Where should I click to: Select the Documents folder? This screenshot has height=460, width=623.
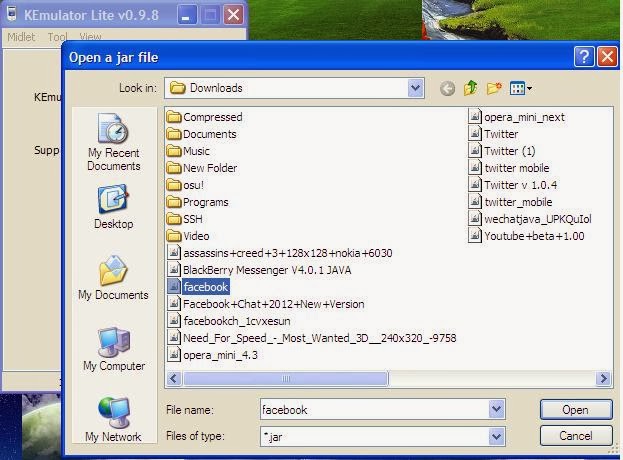[x=201, y=134]
